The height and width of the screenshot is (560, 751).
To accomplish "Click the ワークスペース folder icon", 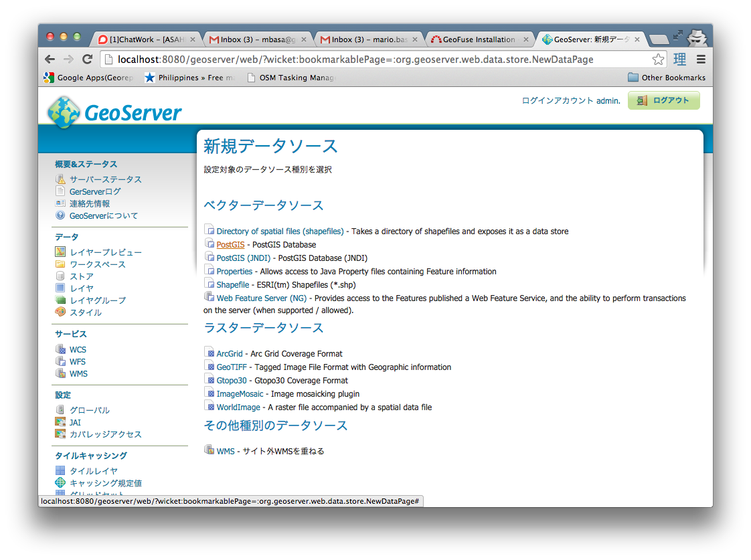I will [60, 264].
